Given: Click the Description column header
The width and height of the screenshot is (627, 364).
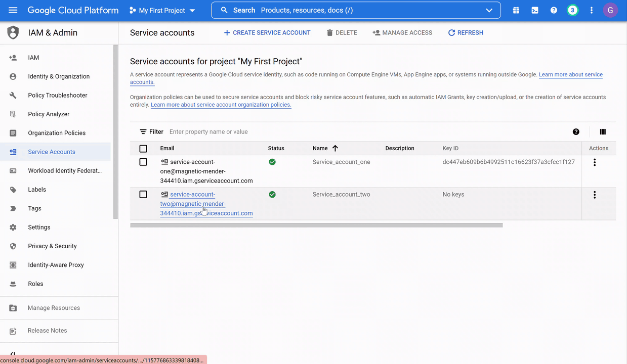Looking at the screenshot, I should click(x=400, y=148).
